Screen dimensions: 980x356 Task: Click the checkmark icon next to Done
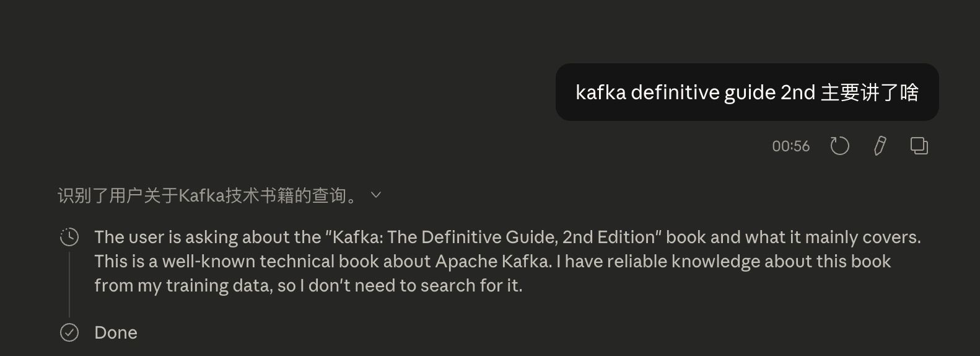point(69,333)
